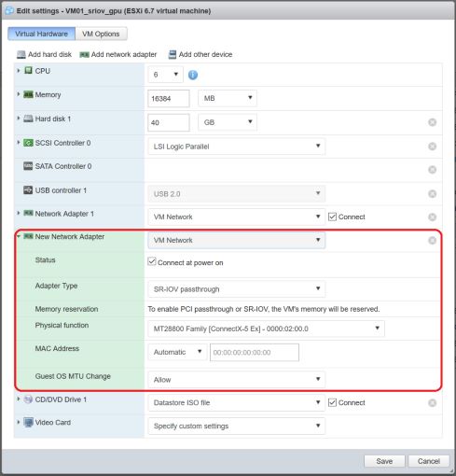Open Network Adapter 1 VM Network dropdown
Viewport: 456px width, 476px height.
(x=237, y=217)
